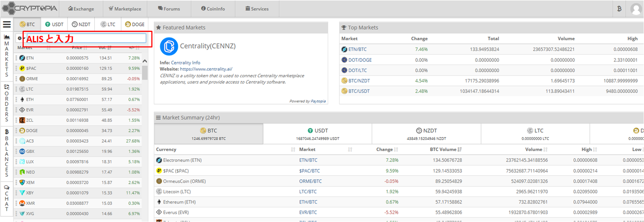Open the Balances sidebar panel
644x222 pixels.
(7, 153)
